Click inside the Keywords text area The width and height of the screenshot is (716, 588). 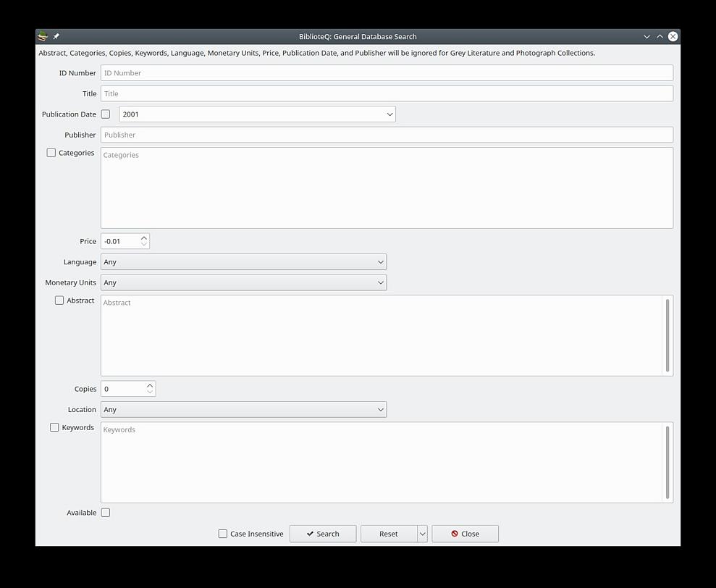[382, 462]
